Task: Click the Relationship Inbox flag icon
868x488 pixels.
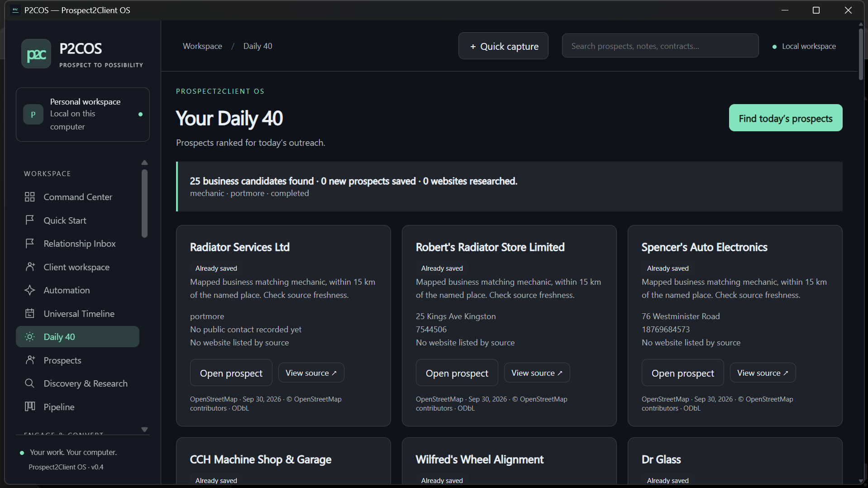Action: point(30,244)
